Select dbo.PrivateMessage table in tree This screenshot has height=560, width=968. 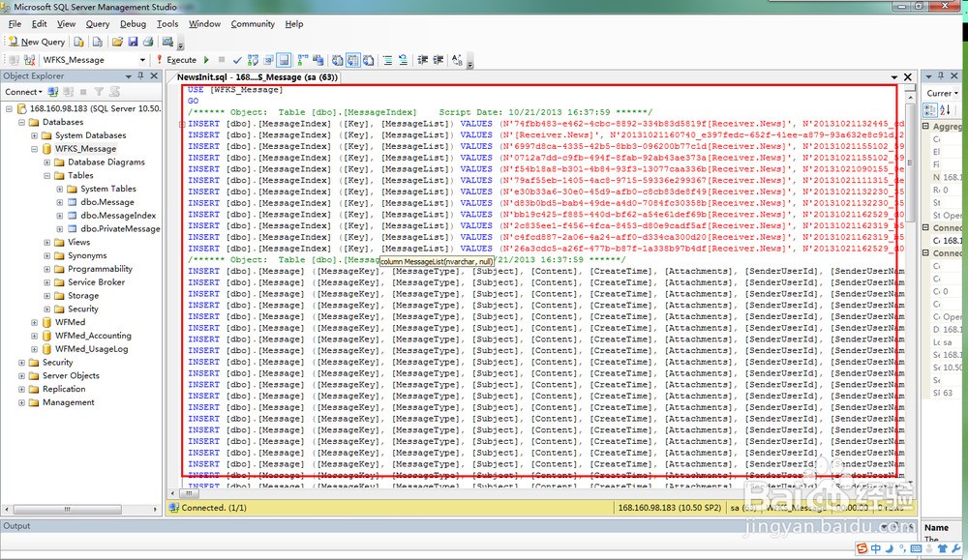pyautogui.click(x=120, y=229)
